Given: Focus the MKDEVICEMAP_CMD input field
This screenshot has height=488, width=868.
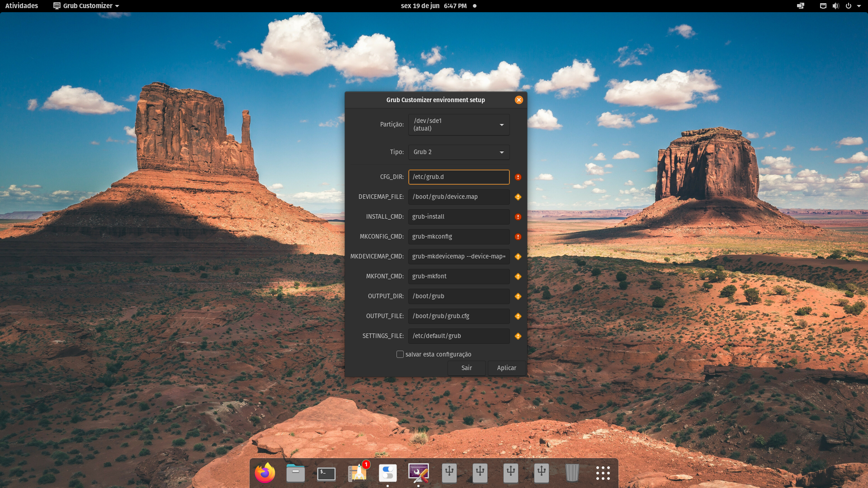Looking at the screenshot, I should pyautogui.click(x=459, y=257).
